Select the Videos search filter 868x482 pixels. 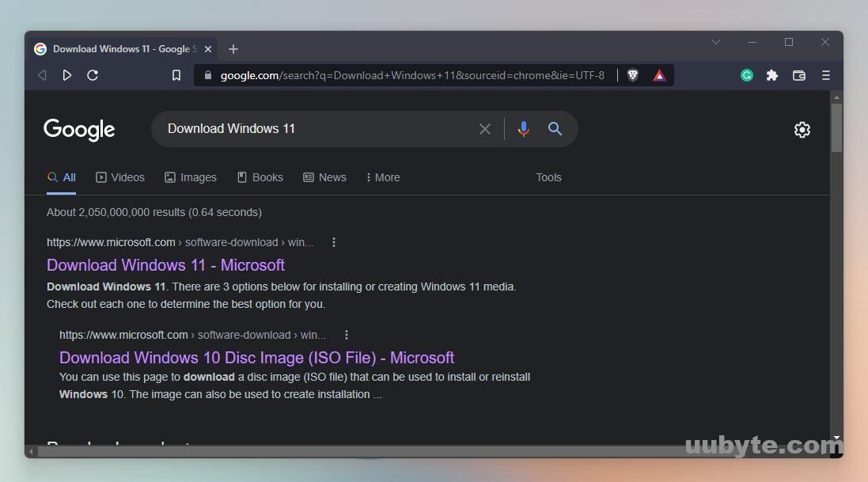coord(120,177)
